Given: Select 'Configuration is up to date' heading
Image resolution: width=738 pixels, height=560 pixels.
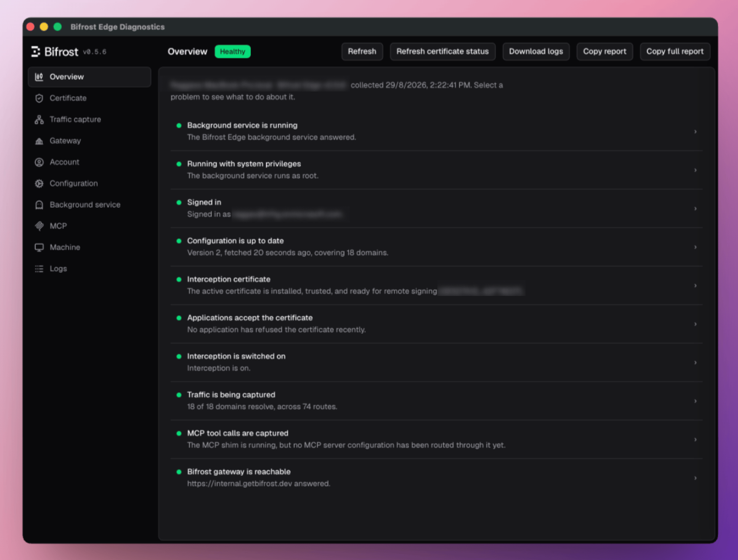Looking at the screenshot, I should [235, 241].
